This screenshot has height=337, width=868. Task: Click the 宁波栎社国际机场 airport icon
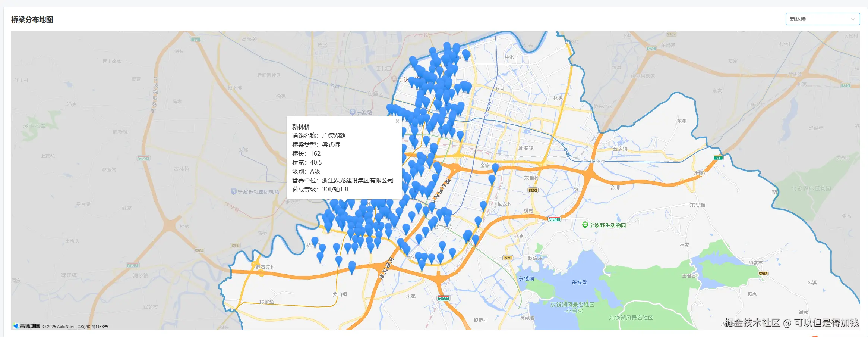point(233,191)
